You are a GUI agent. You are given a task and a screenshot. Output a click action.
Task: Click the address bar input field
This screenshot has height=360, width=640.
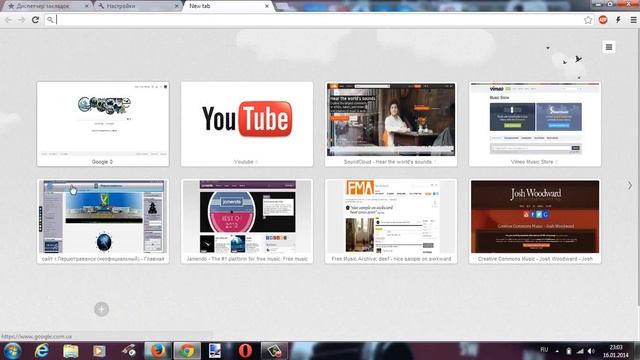coord(318,20)
